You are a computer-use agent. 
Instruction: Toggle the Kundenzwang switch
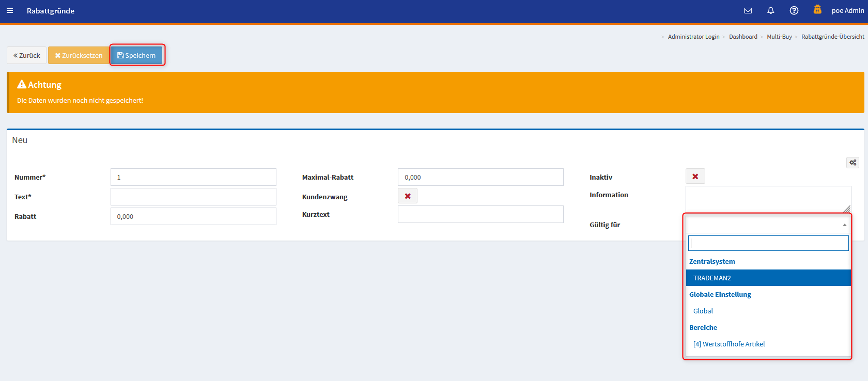(x=408, y=196)
